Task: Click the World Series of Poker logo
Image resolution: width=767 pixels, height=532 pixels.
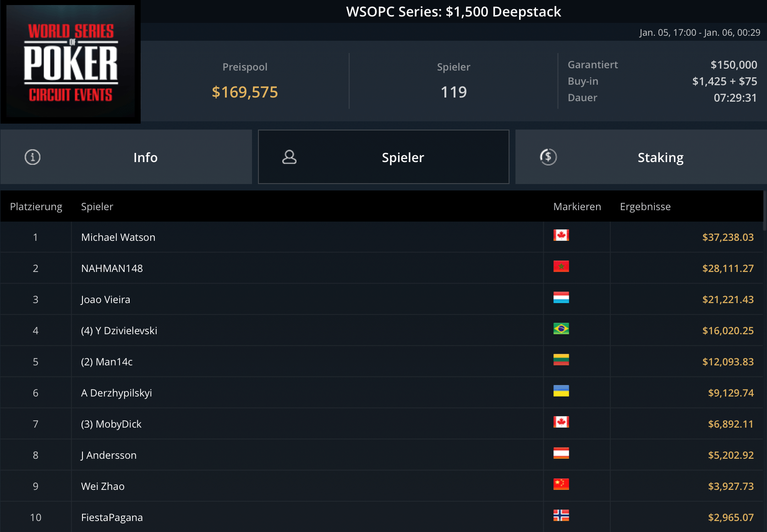Action: (71, 62)
